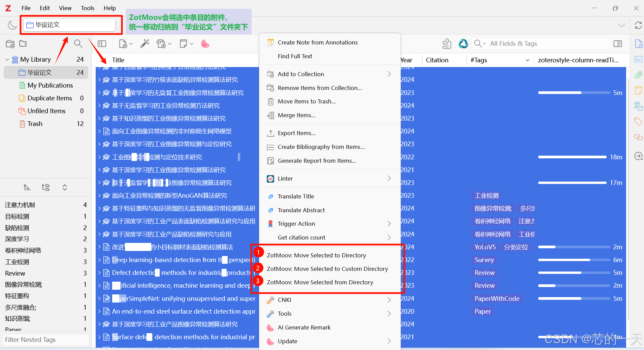Open the tabs list chevron dropdown

click(621, 25)
